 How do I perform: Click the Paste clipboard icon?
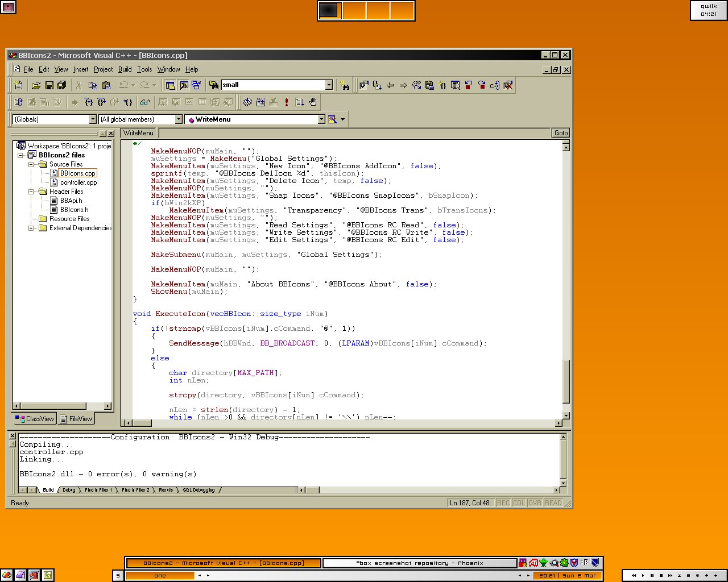[x=106, y=85]
